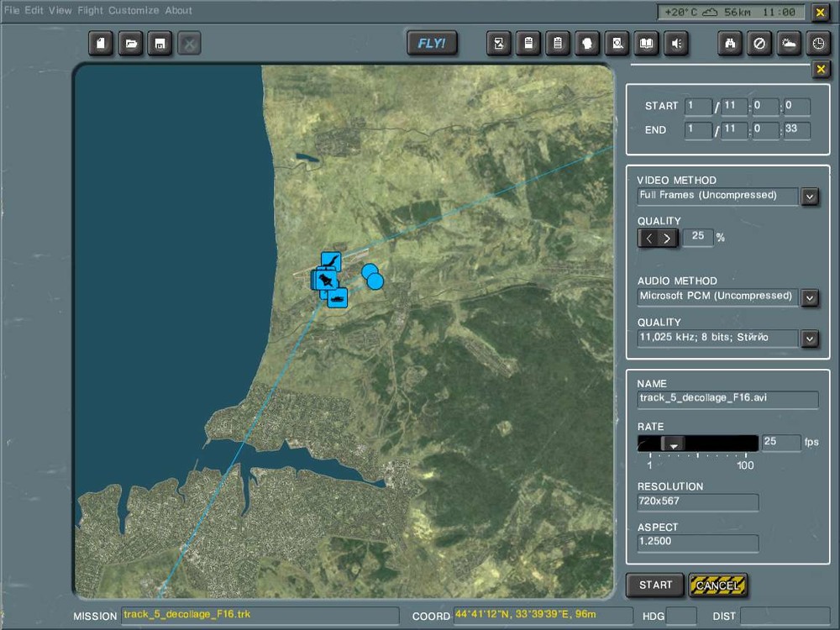Save the mission using the floppy icon
The height and width of the screenshot is (630, 840).
click(160, 44)
